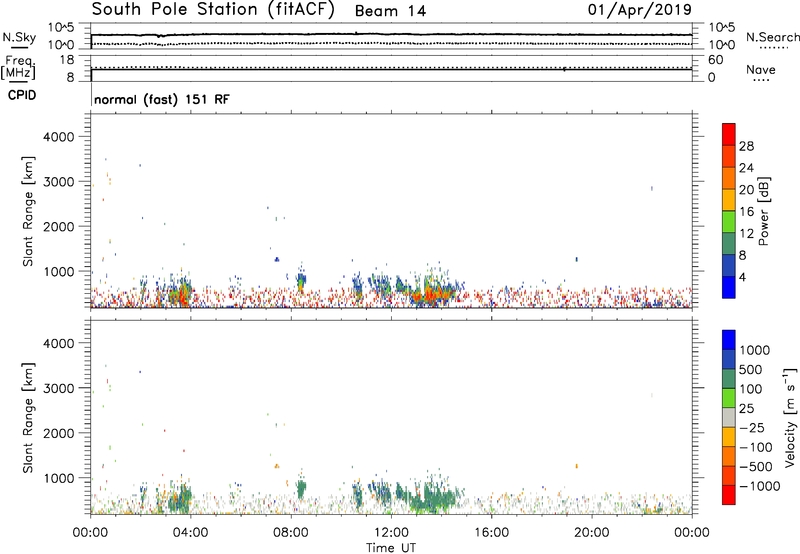Click the orange 20–24 dB Power colorbar segment

pyautogui.click(x=729, y=178)
